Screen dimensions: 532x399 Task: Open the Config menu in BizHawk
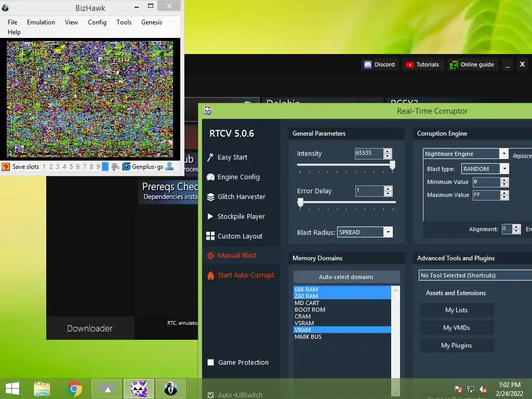pyautogui.click(x=97, y=22)
